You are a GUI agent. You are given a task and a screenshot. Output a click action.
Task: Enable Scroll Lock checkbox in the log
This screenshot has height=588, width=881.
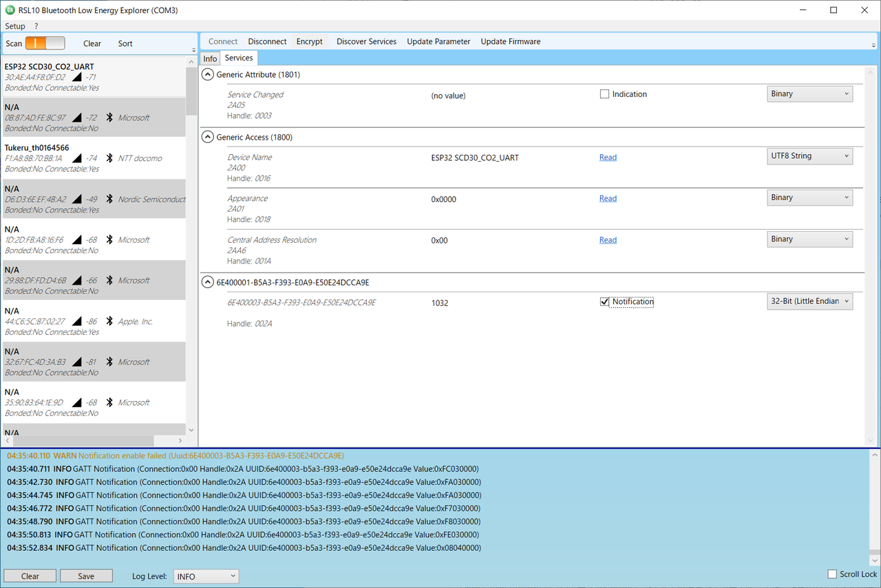[832, 574]
